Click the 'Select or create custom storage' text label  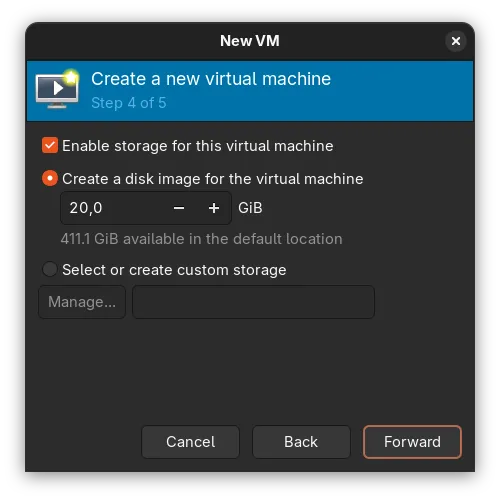[x=174, y=270]
